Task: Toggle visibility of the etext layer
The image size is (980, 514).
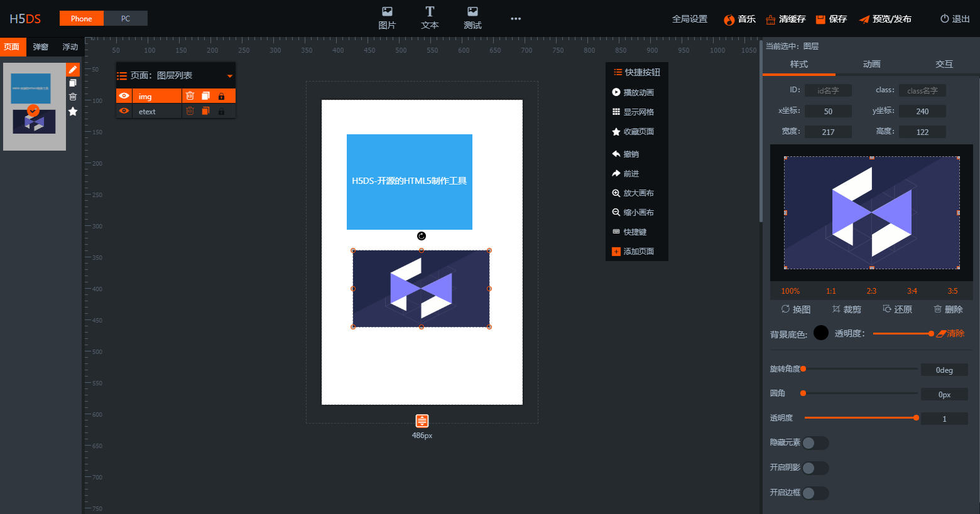Action: 124,111
